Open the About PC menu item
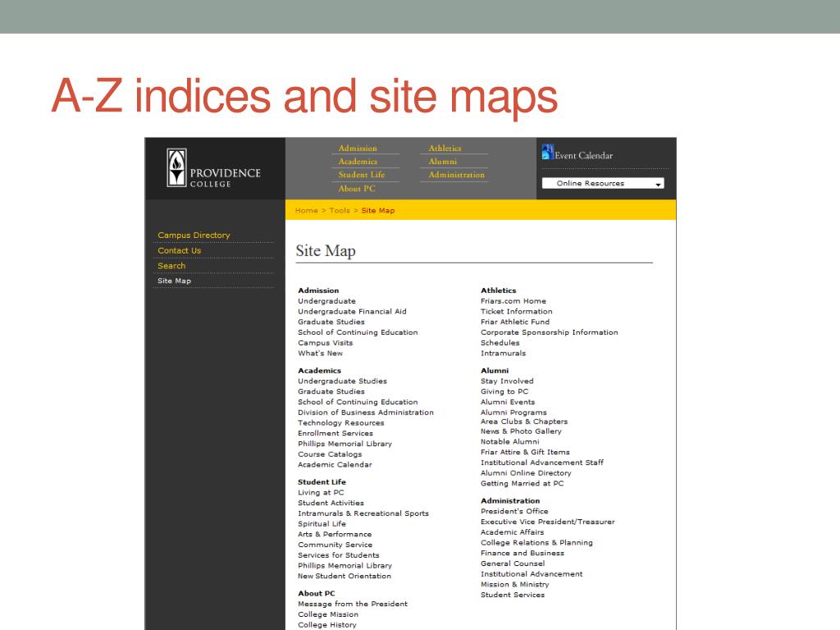The image size is (840, 630). (x=356, y=189)
